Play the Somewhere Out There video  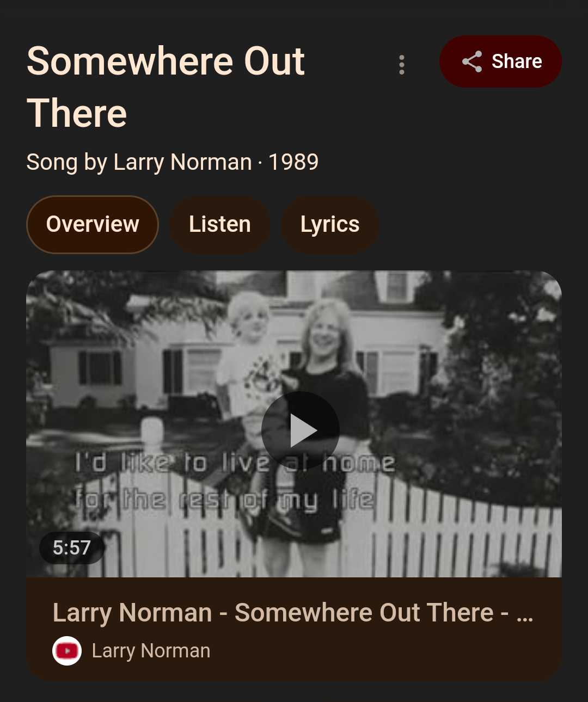click(301, 430)
